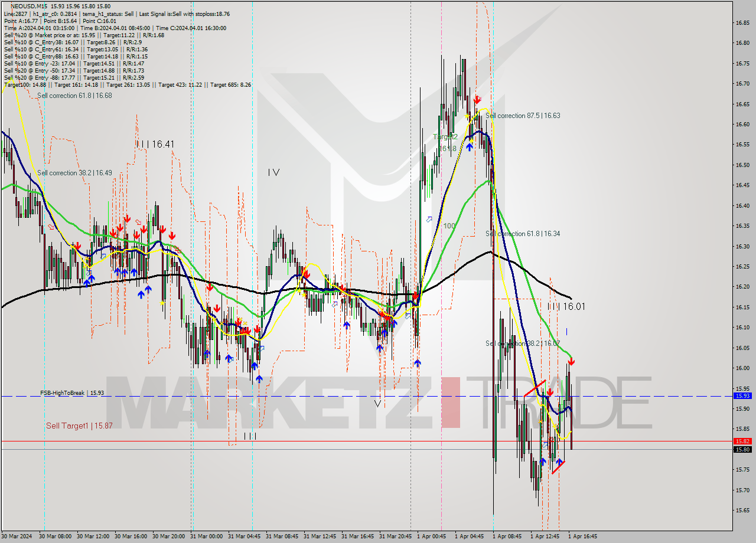Click the 'FSB-HighToBreak | 15.93' label
756x543 pixels.
coord(72,392)
